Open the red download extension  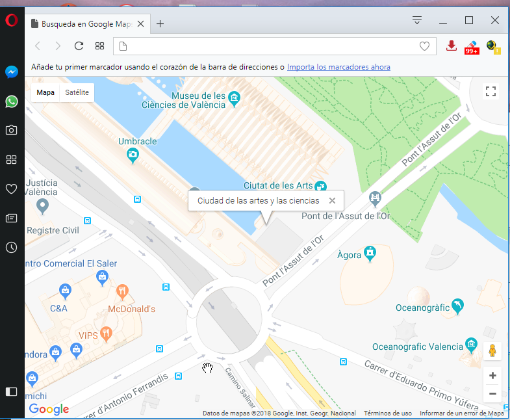pyautogui.click(x=452, y=46)
